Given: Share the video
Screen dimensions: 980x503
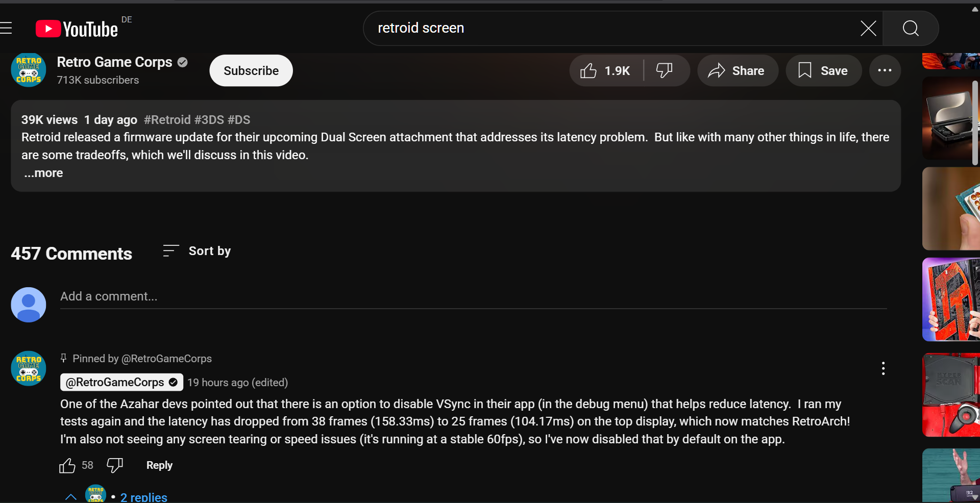Looking at the screenshot, I should coord(738,70).
